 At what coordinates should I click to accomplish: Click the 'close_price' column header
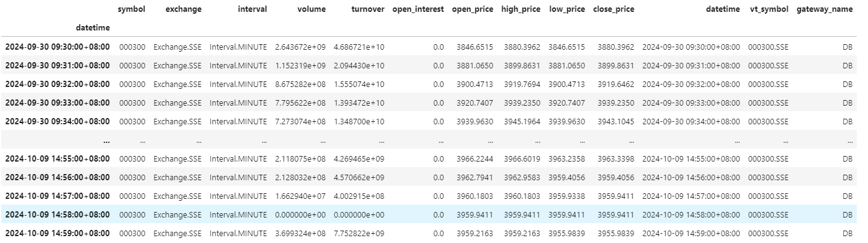pyautogui.click(x=614, y=10)
